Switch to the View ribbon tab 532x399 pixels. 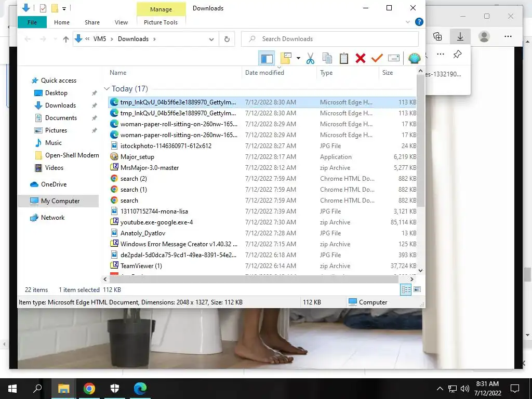coord(121,22)
